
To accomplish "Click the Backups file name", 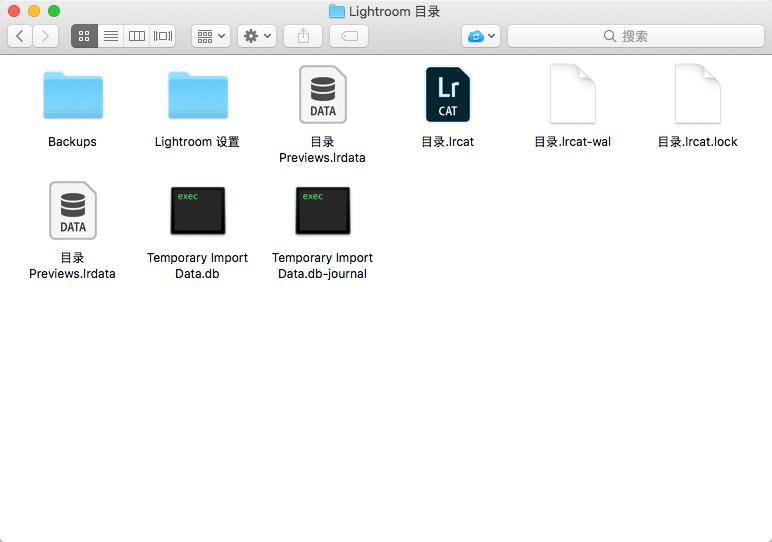I will 72,142.
